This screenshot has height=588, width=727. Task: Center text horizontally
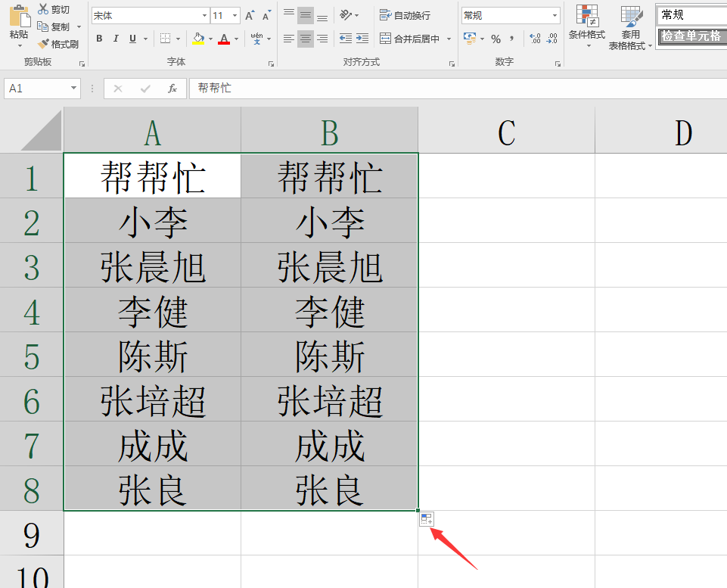(306, 39)
